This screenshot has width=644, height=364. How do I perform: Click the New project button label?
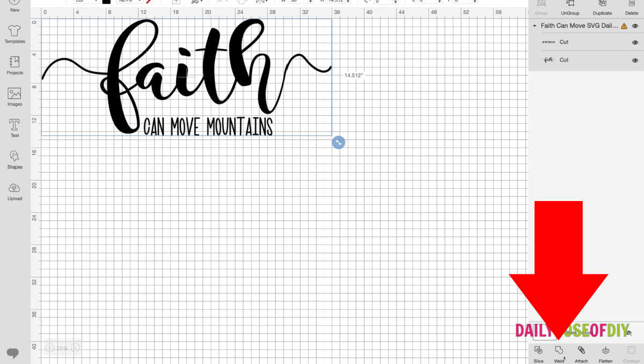point(14,10)
